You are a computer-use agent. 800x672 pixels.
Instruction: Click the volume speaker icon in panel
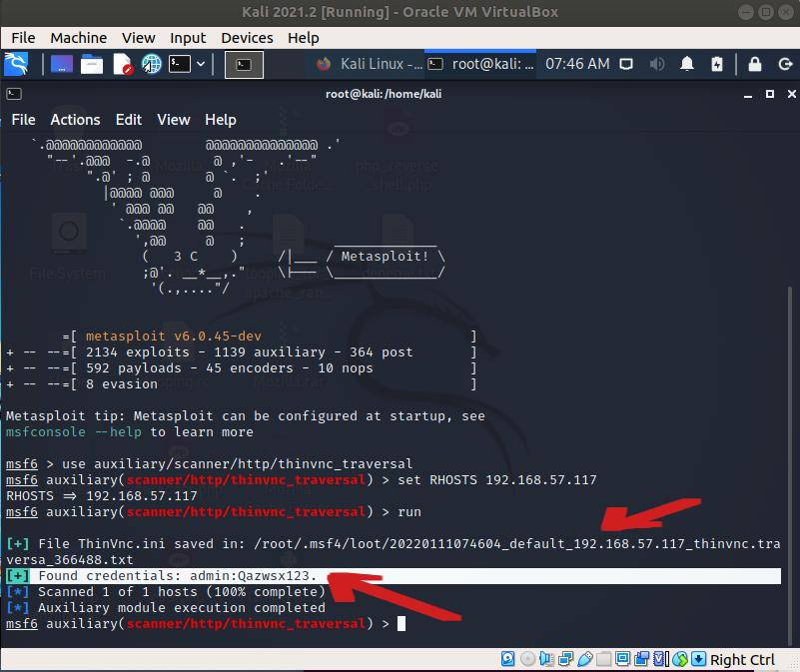pyautogui.click(x=657, y=64)
